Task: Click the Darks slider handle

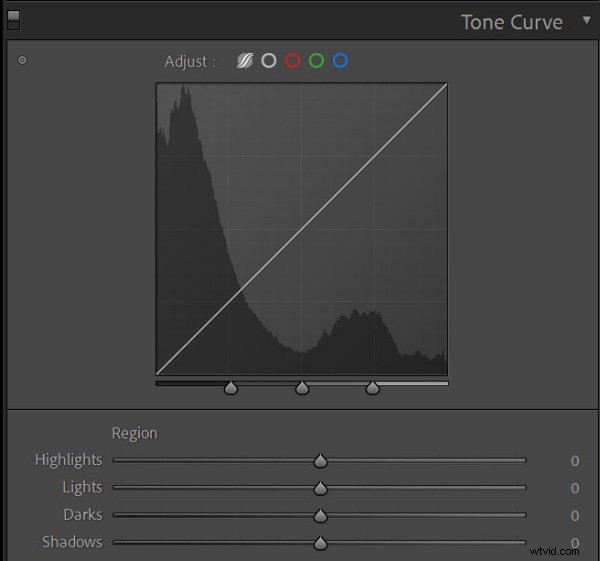Action: pyautogui.click(x=320, y=515)
